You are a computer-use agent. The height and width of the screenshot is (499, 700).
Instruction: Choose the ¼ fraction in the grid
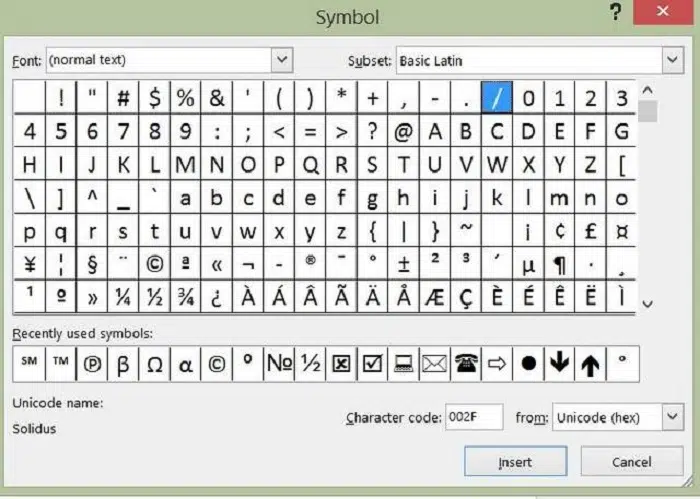(x=123, y=297)
